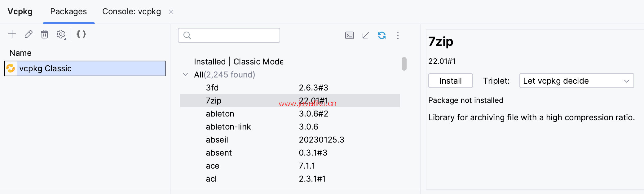Click the package list scrollbar thumb

tap(404, 64)
